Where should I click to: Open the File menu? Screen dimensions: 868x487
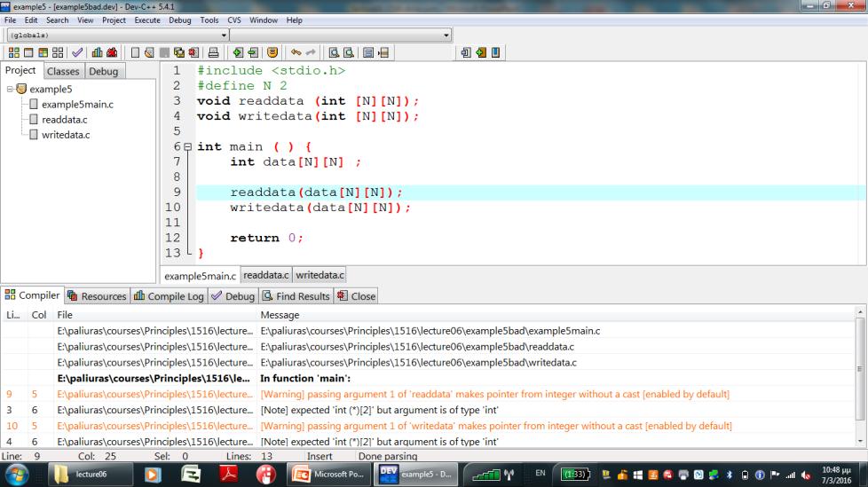[10, 20]
